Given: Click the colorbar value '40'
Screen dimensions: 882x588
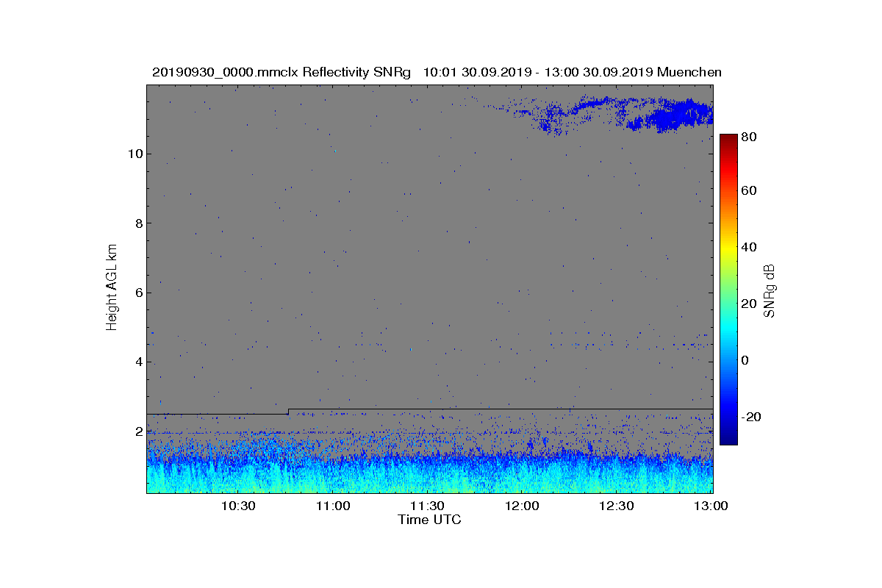Looking at the screenshot, I should 750,247.
